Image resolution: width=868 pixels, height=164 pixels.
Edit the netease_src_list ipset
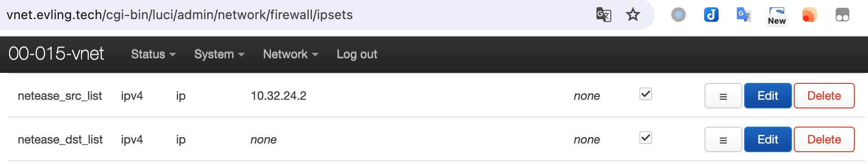pos(768,96)
